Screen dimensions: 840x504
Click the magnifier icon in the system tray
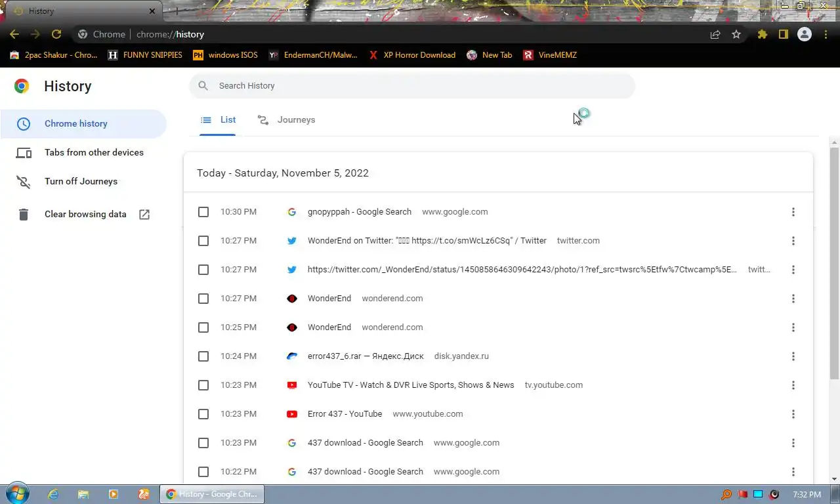(726, 494)
